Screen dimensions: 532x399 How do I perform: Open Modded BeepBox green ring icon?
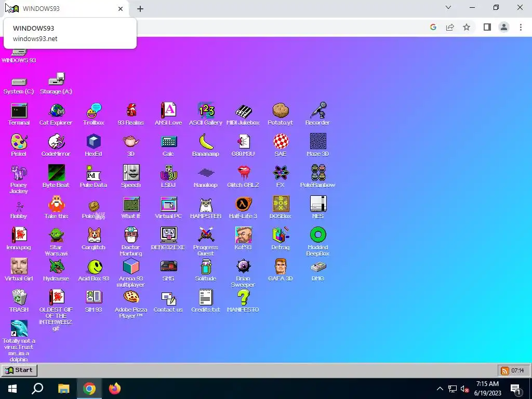pos(318,235)
